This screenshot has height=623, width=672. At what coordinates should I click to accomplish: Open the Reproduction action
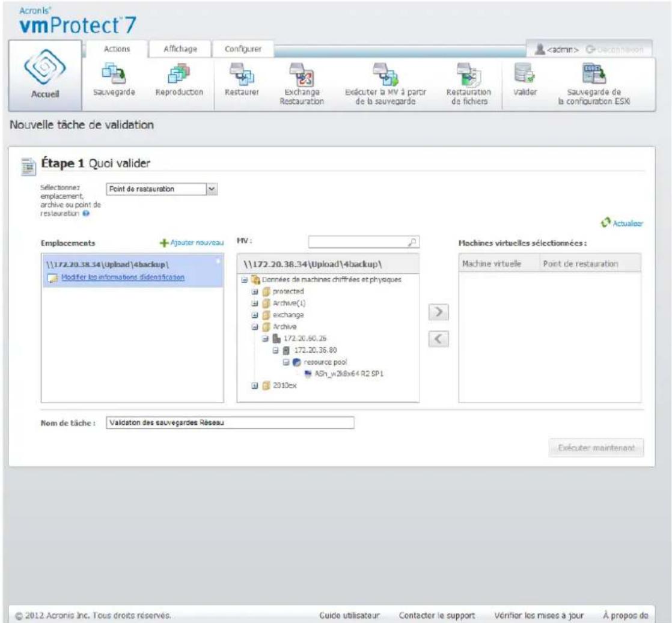[x=179, y=80]
